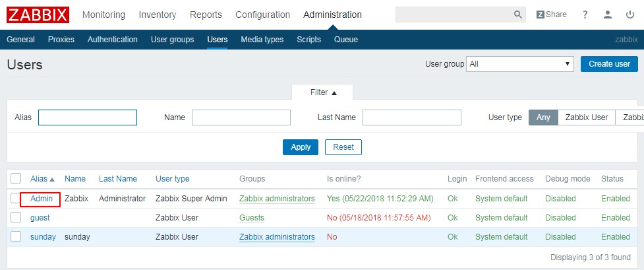The width and height of the screenshot is (644, 270).
Task: Tick the select-all users checkbox
Action: tap(16, 179)
